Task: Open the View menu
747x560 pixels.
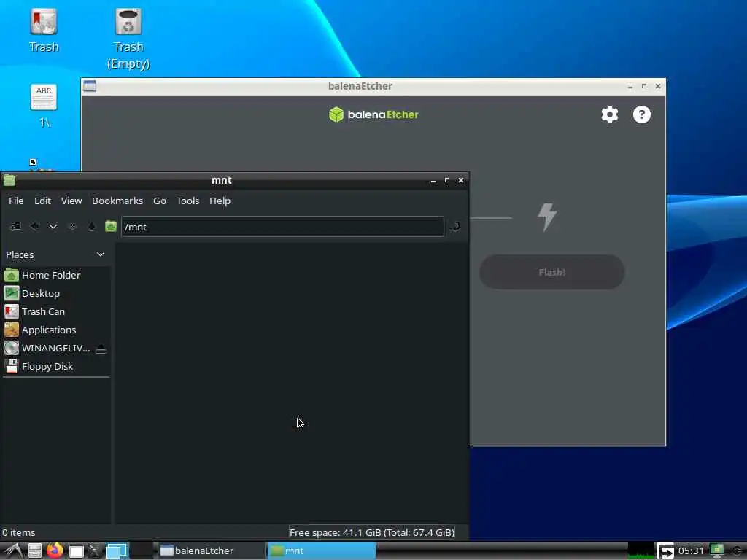Action: [71, 201]
